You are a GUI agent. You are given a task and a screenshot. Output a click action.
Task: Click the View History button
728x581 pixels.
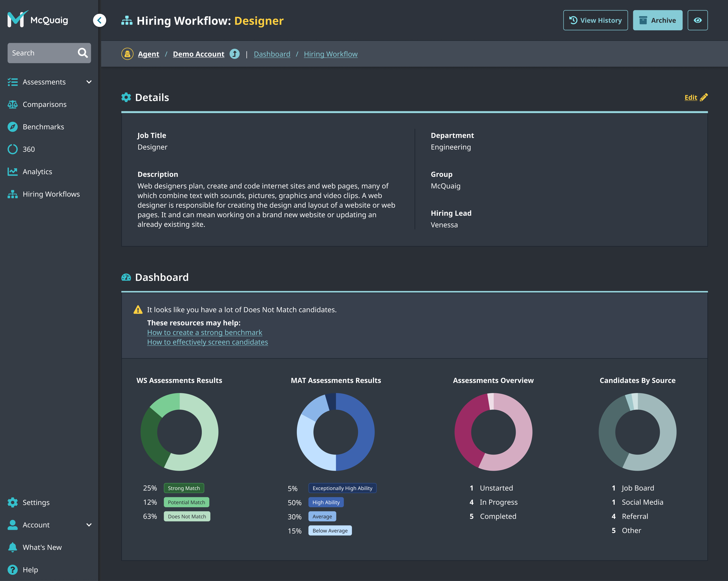pyautogui.click(x=595, y=20)
